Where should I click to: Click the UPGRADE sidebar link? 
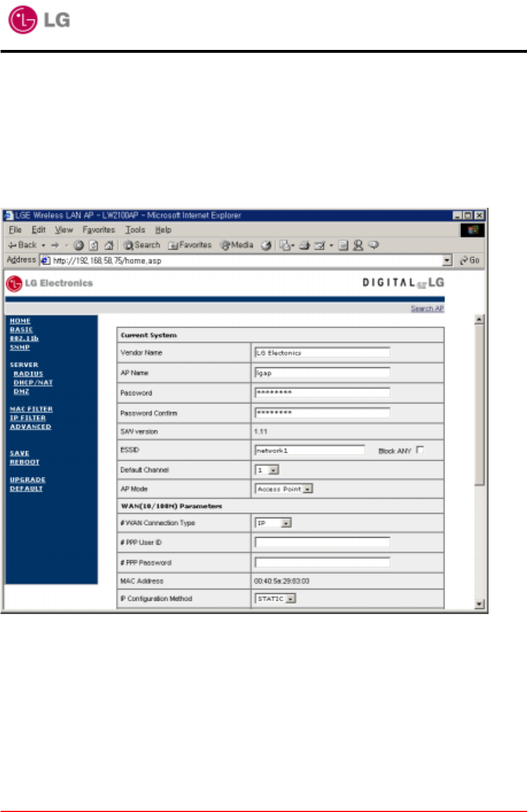pos(28,480)
